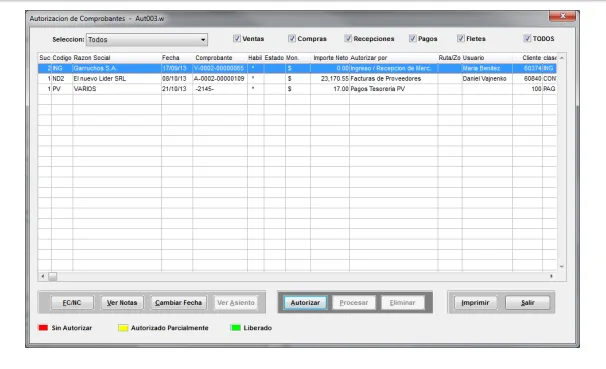The height and width of the screenshot is (369, 606).
Task: Print using the Imprimir button
Action: 475,303
